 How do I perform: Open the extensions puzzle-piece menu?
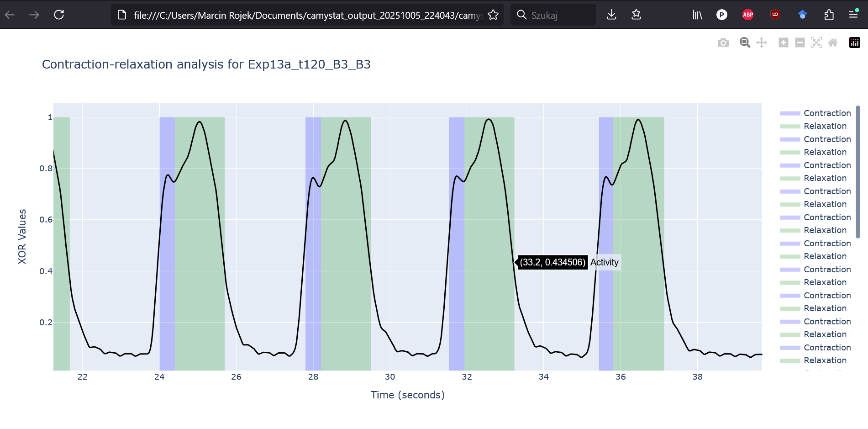point(829,15)
